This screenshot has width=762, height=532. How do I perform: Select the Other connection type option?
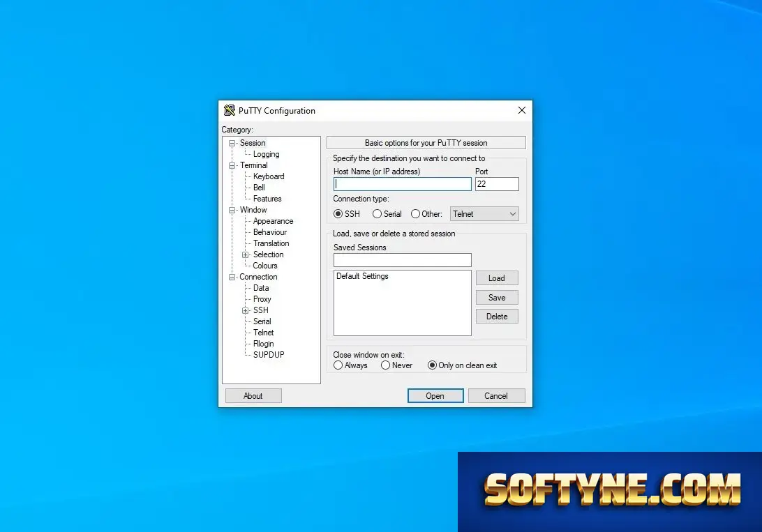point(415,214)
